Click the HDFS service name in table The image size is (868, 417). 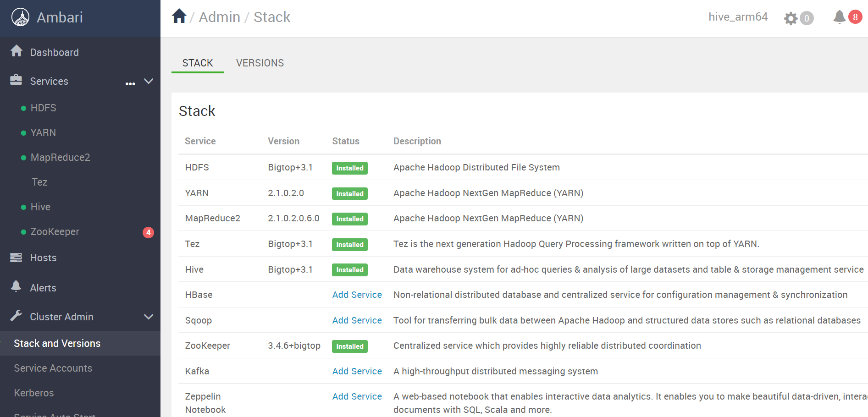point(197,167)
